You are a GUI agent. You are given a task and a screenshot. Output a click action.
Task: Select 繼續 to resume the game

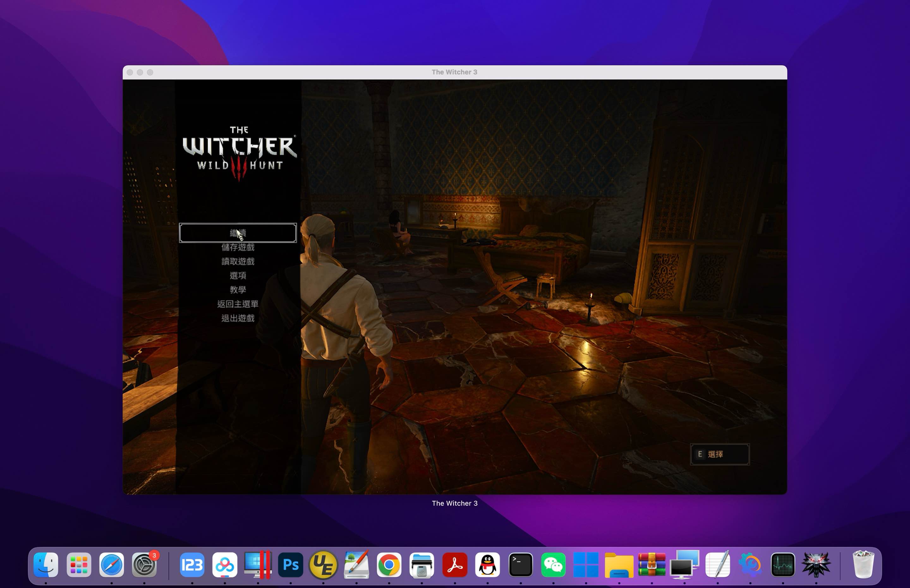click(238, 233)
